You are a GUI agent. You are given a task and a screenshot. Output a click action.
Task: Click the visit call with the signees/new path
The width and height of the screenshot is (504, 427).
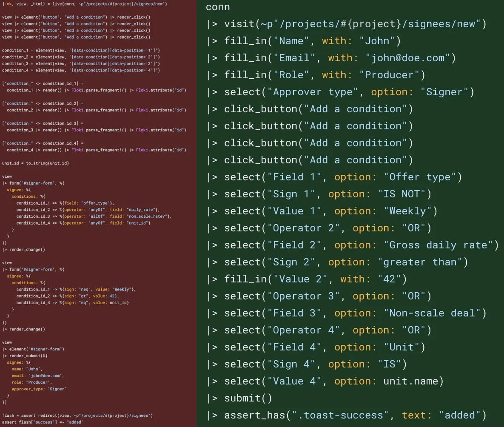pos(346,24)
